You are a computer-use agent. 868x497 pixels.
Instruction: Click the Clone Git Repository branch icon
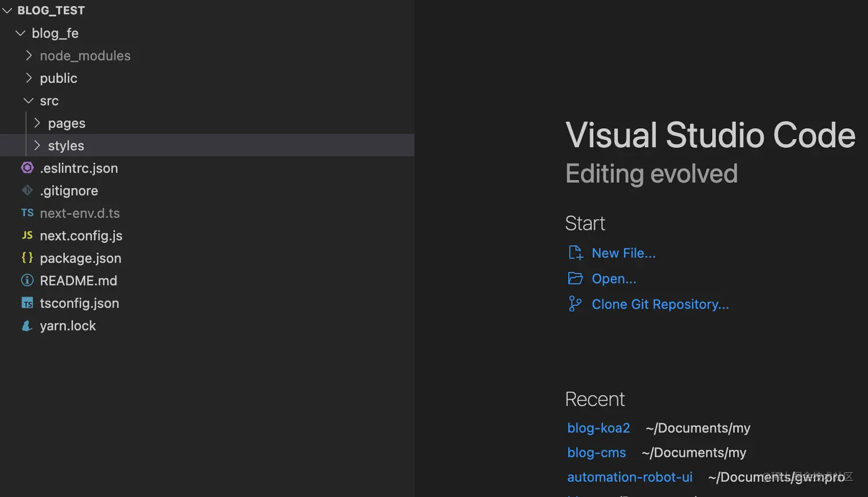click(575, 304)
